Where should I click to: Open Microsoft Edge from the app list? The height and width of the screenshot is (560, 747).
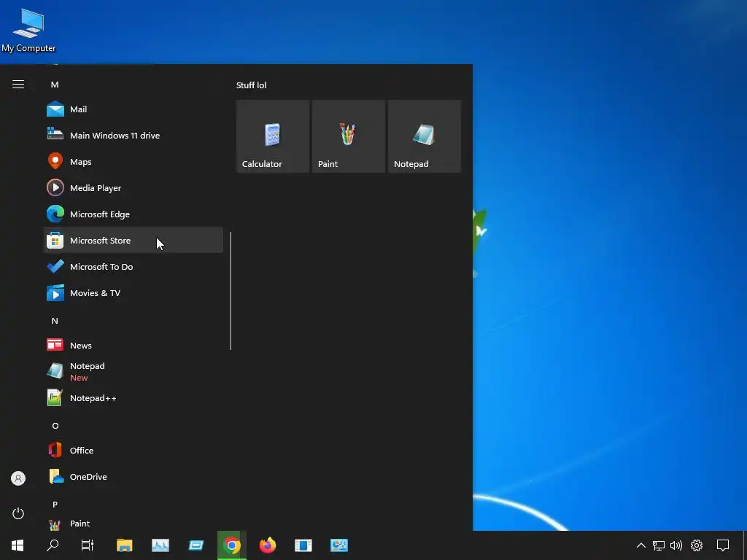133,214
